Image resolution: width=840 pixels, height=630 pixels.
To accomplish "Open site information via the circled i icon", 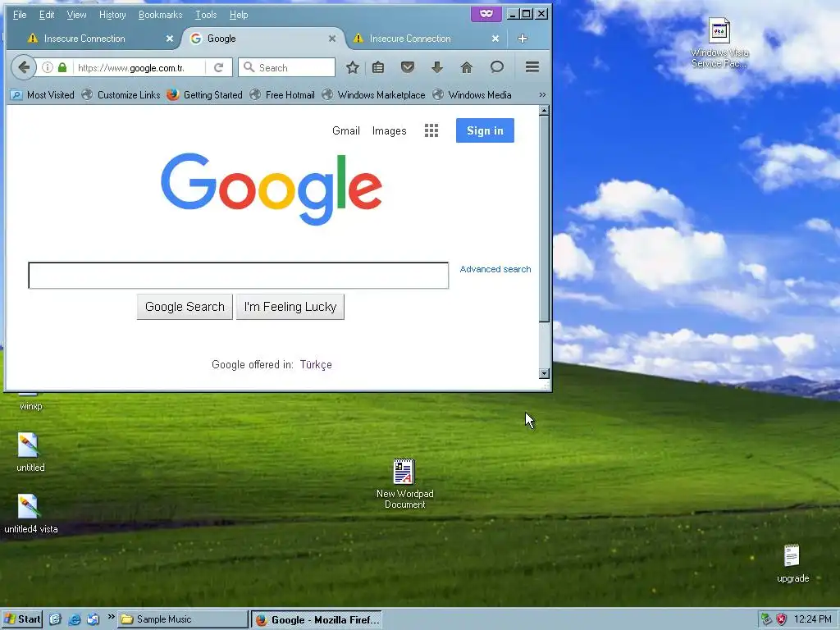I will pos(48,67).
